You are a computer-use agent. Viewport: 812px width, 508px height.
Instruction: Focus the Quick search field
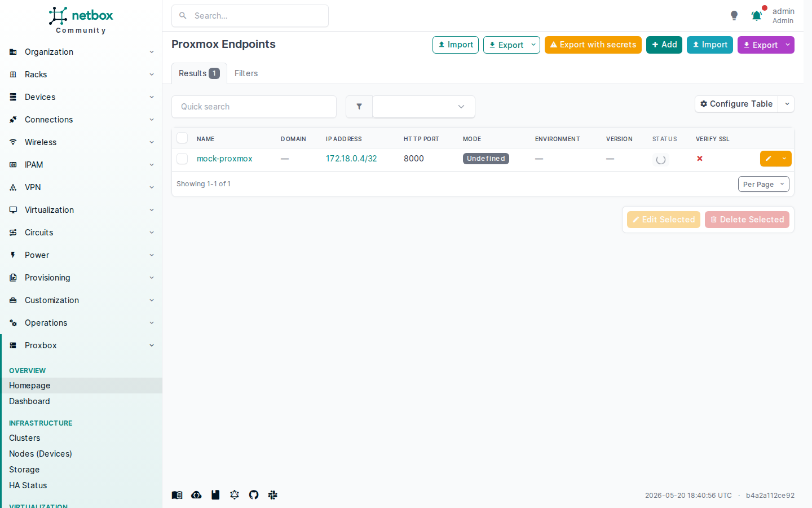coord(254,107)
